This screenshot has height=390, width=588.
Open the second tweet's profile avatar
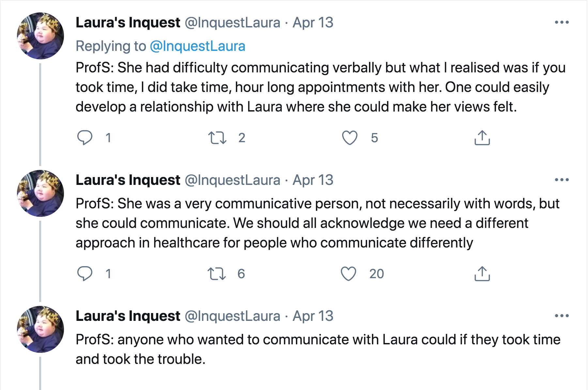pos(40,193)
